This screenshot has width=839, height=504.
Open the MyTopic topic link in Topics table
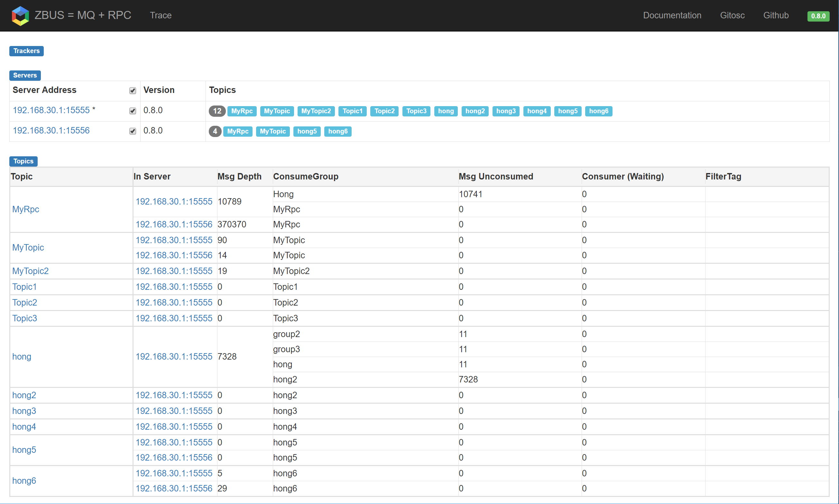click(x=28, y=248)
